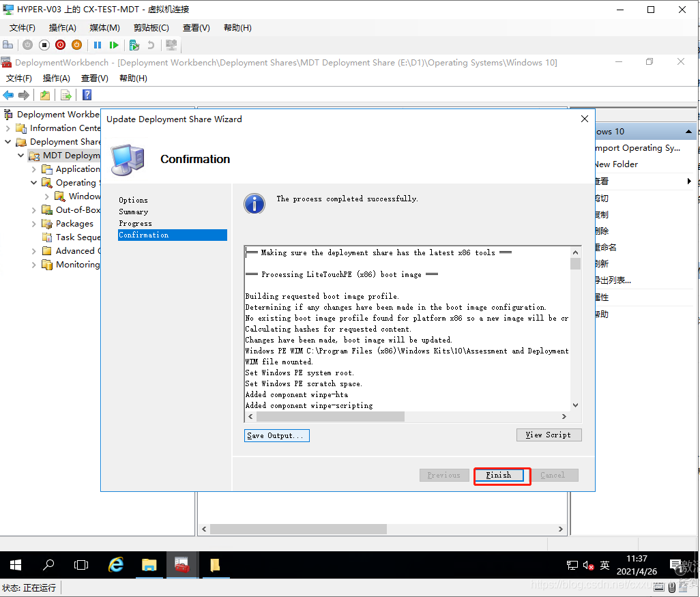Open the 剪贴板(C) menu
This screenshot has width=700, height=597.
[151, 28]
